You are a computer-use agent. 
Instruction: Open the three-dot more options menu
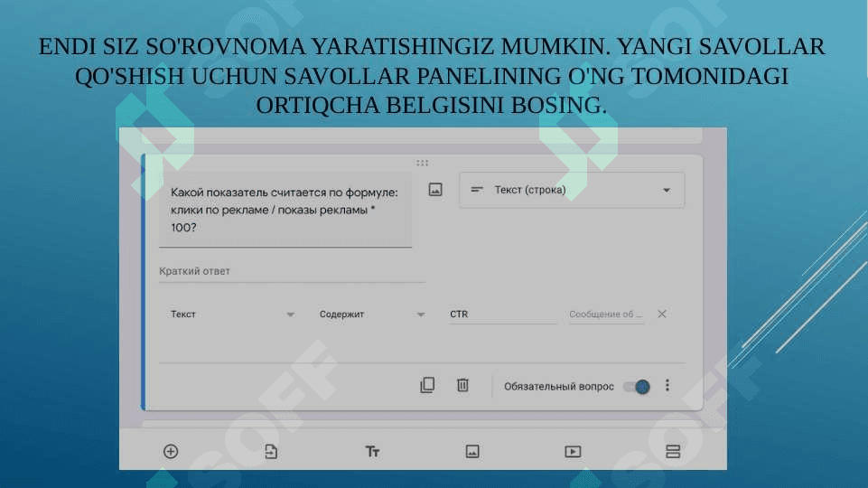pyautogui.click(x=667, y=385)
